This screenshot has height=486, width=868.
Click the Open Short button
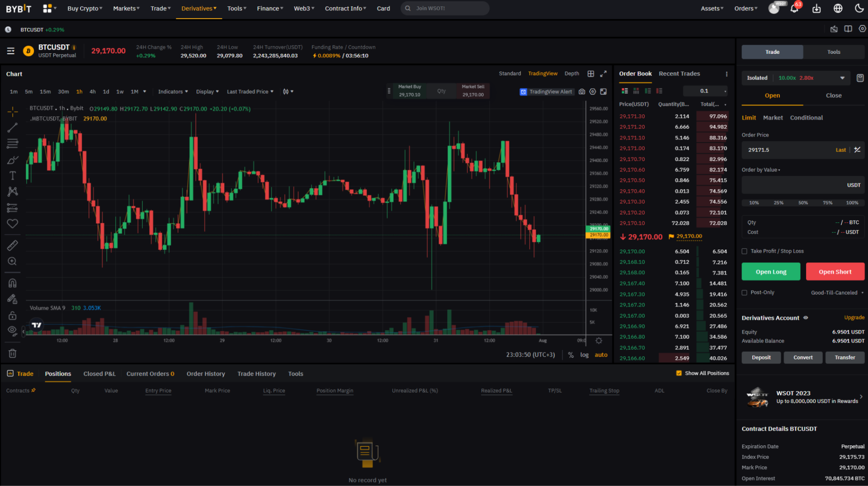835,272
